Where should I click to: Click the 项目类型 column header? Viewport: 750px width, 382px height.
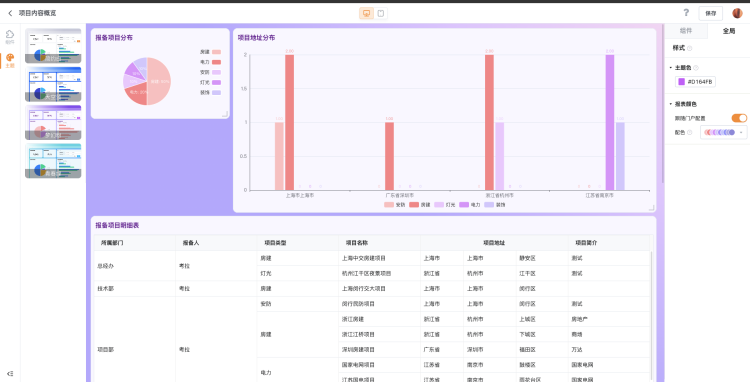pos(298,243)
